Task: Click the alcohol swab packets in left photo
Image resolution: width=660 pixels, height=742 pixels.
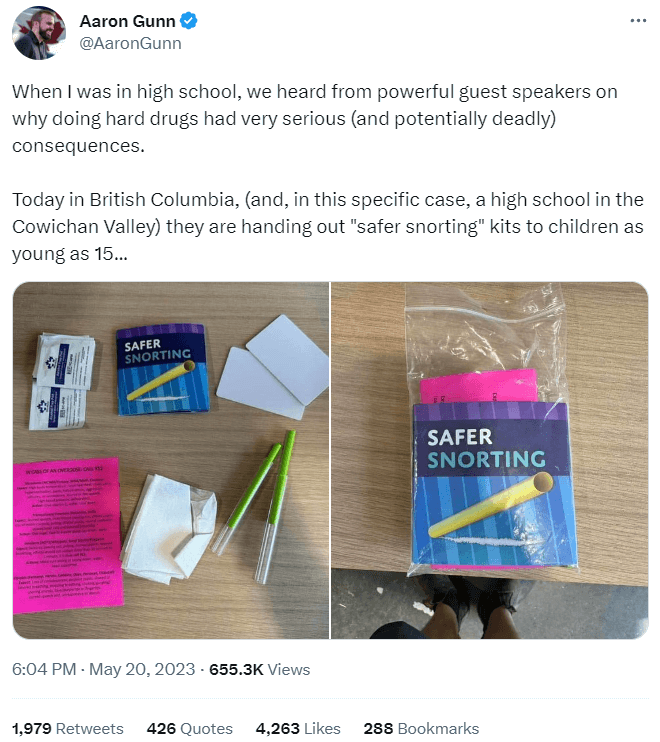Action: click(62, 381)
